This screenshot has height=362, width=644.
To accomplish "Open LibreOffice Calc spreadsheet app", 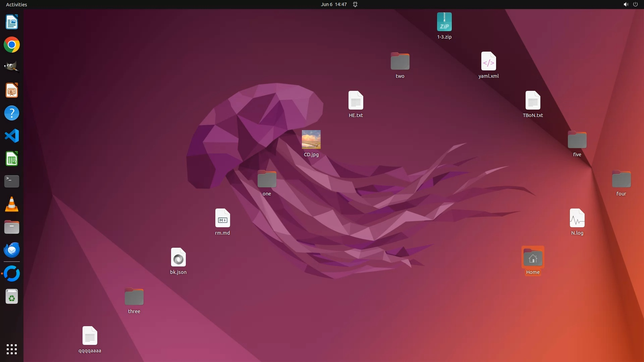I will coord(12,159).
